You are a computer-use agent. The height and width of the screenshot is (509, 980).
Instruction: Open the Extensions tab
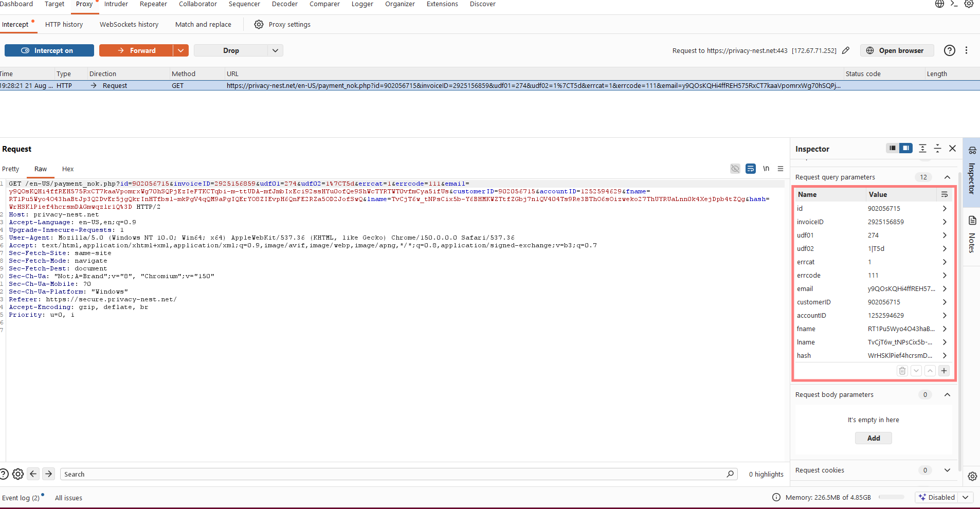(x=442, y=4)
